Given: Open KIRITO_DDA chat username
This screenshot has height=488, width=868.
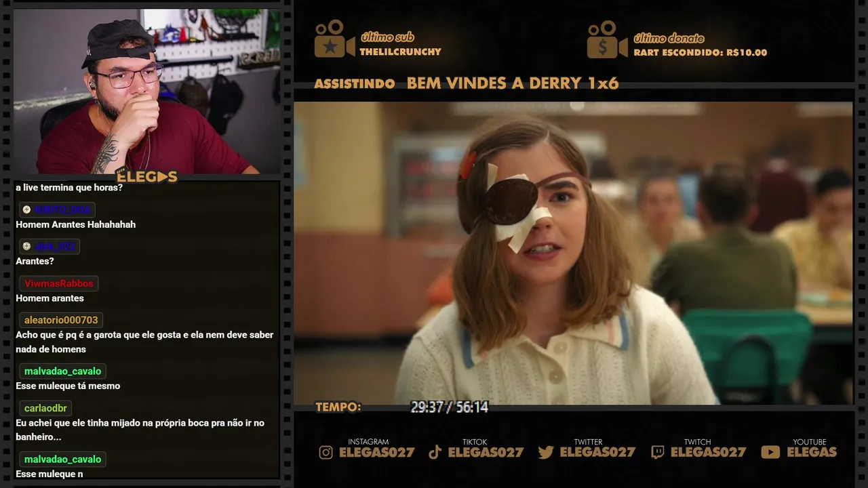Looking at the screenshot, I should tap(62, 210).
